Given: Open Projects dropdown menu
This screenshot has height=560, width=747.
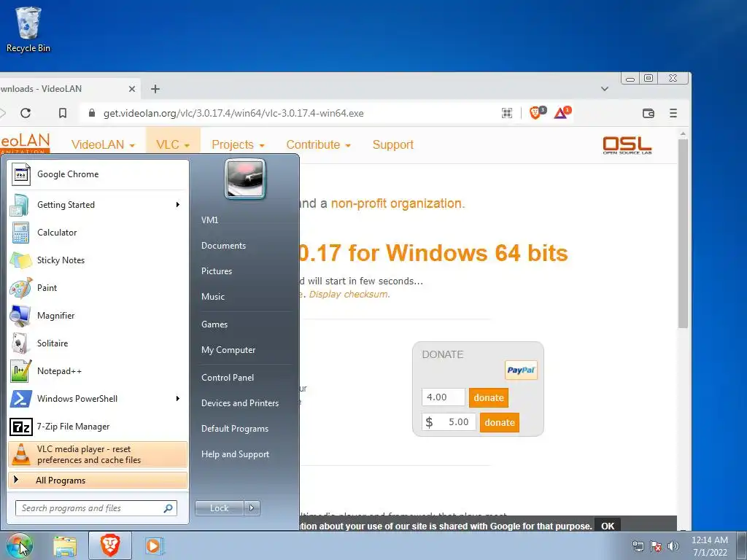Looking at the screenshot, I should [x=238, y=145].
